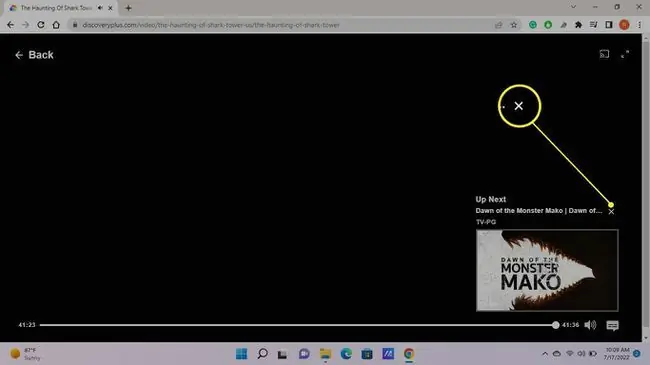Mute the tab via speaker icon
650x365 pixels.
(x=100, y=8)
